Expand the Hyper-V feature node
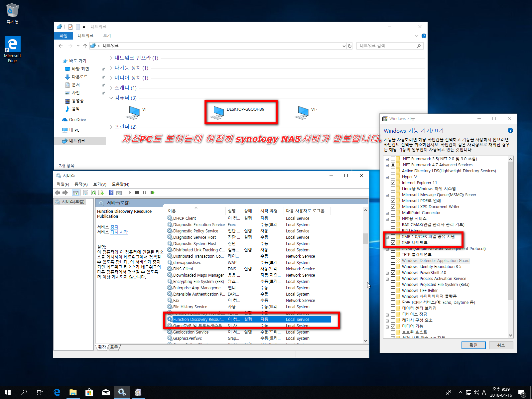Image resolution: width=532 pixels, height=399 pixels. click(x=387, y=177)
